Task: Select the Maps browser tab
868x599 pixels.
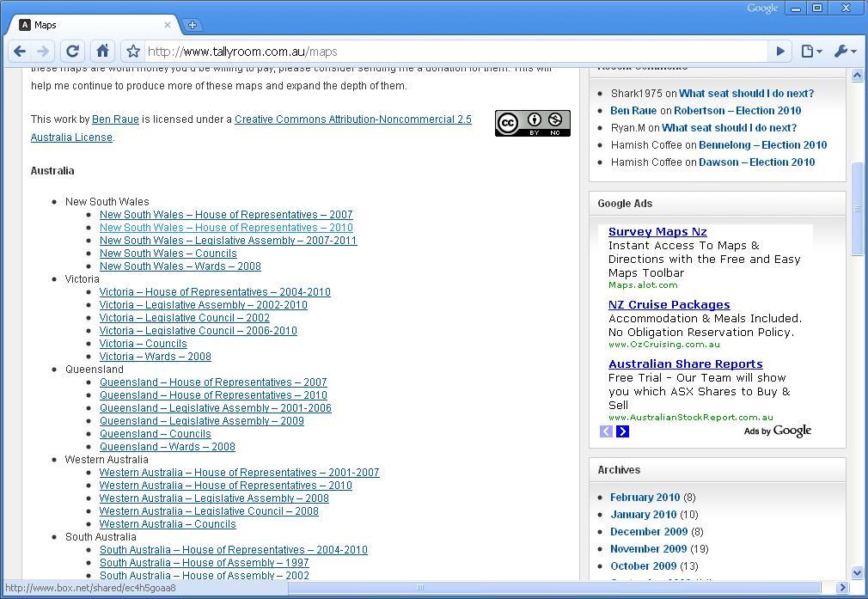Action: click(95, 25)
